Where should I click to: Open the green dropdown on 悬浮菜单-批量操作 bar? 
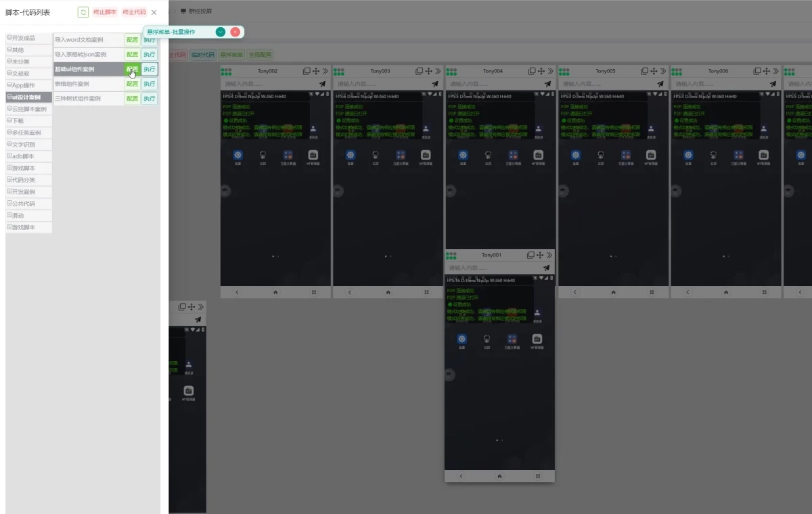[x=220, y=32]
